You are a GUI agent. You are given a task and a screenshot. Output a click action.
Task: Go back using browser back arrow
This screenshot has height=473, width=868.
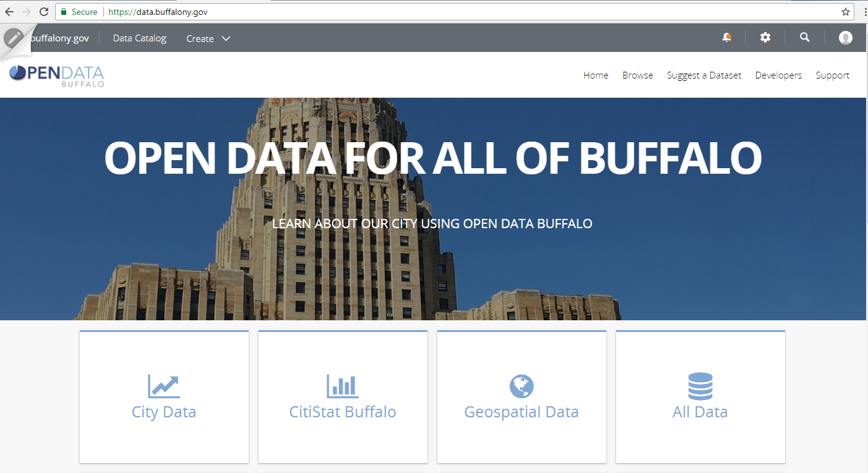pos(9,12)
